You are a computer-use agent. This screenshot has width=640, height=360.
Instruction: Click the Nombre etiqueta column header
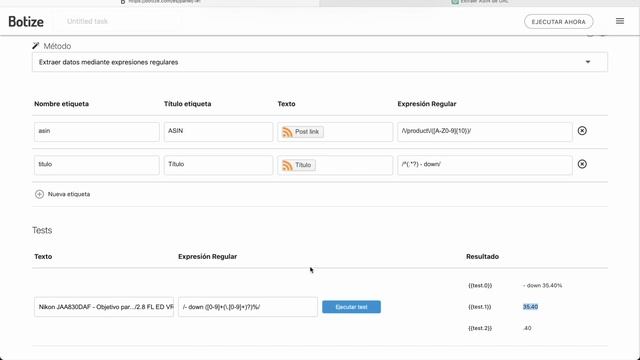[x=62, y=104]
